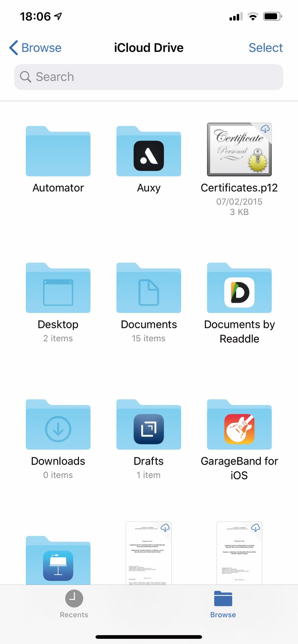Tap the 07/02/2015 date text
The height and width of the screenshot is (644, 298).
(239, 201)
